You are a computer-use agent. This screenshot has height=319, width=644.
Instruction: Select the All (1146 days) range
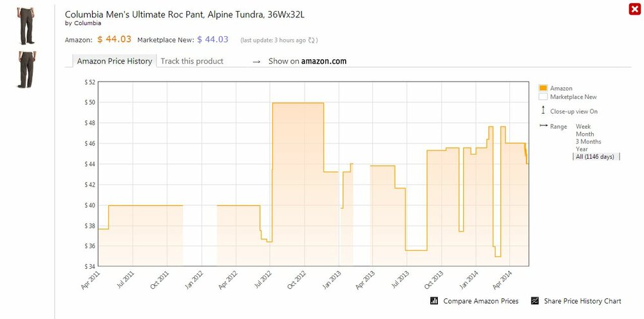(595, 157)
